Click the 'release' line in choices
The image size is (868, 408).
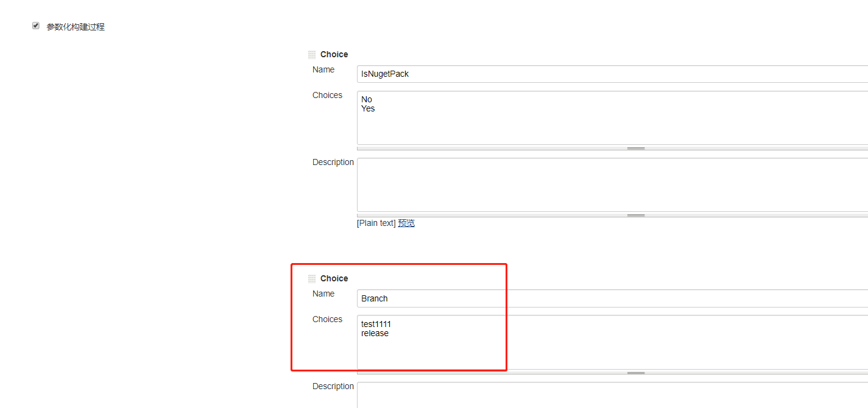tap(375, 333)
